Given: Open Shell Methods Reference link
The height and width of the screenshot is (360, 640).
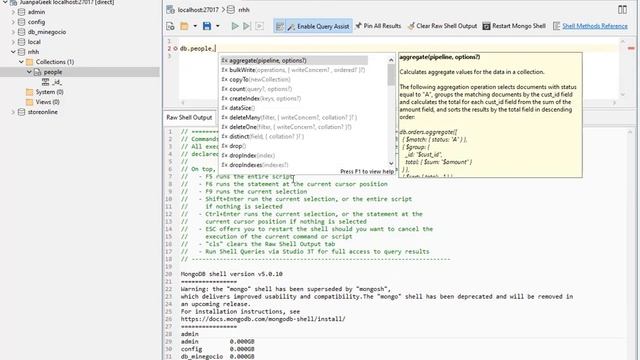Looking at the screenshot, I should coord(595,26).
